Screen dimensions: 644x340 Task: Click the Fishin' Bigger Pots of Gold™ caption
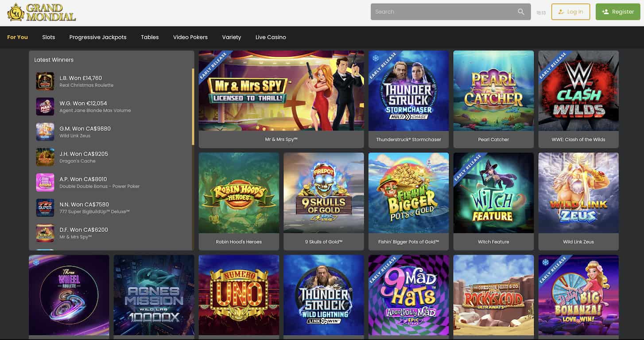tap(408, 242)
